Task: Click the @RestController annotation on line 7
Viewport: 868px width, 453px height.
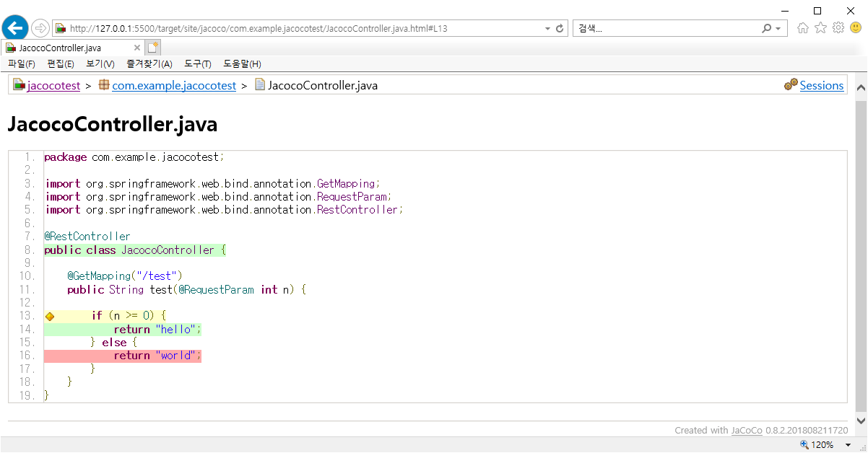Action: 87,237
